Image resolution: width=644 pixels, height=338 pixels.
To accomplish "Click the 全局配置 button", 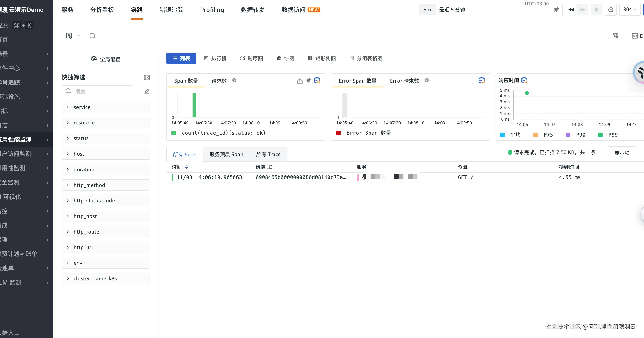I will (105, 59).
